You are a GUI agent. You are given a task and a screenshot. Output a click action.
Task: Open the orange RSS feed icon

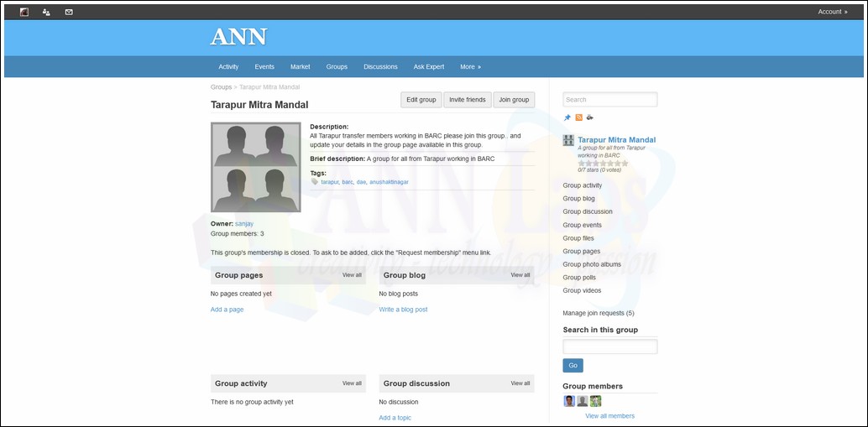pyautogui.click(x=578, y=117)
